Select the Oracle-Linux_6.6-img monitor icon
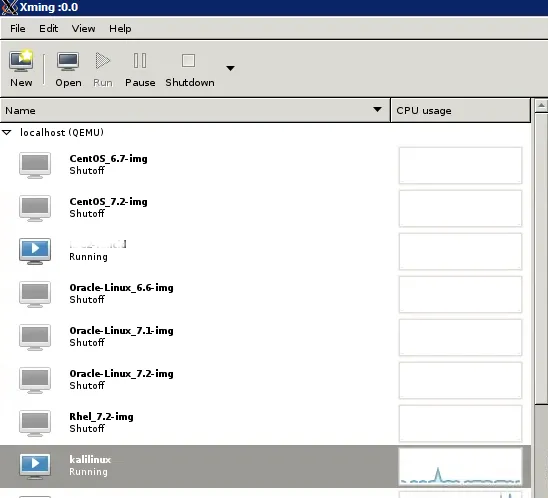The image size is (548, 498). 35,294
